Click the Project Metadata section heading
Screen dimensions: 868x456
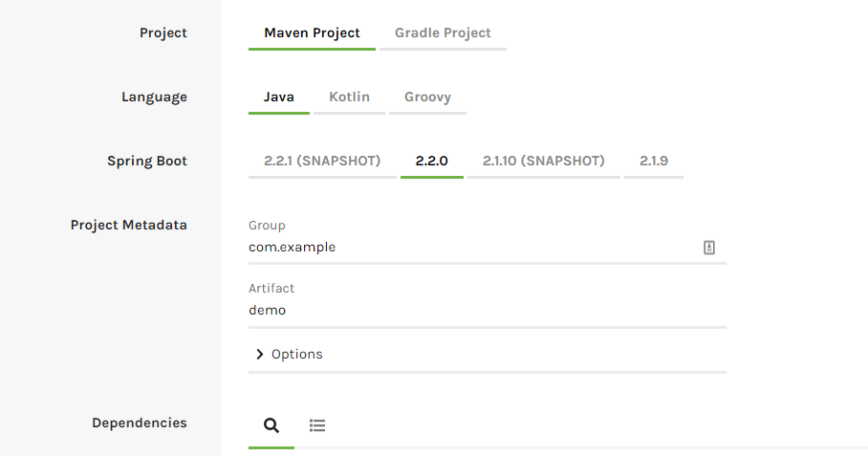pyautogui.click(x=129, y=226)
